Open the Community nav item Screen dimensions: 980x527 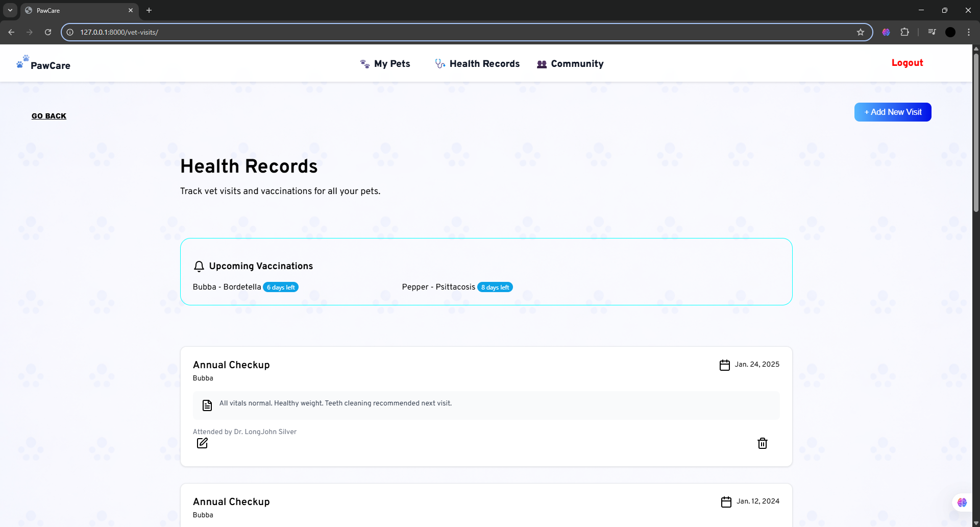click(570, 64)
